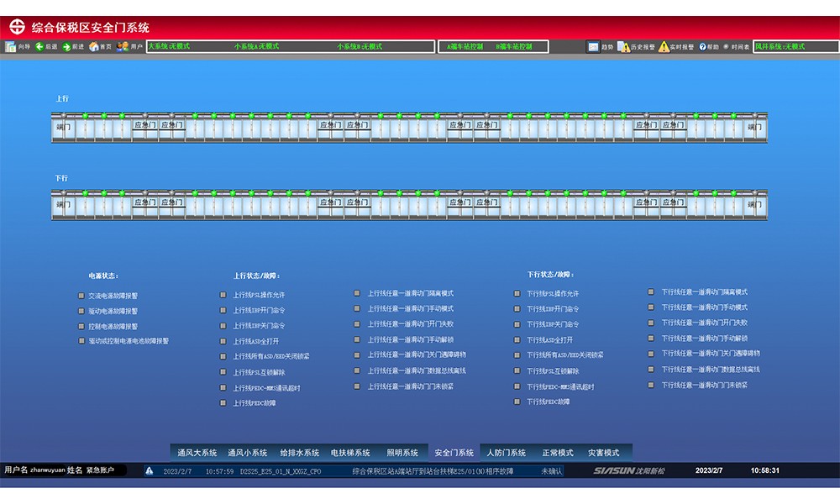Toggle the 交流电源故障报警 indicator box

pyautogui.click(x=81, y=296)
